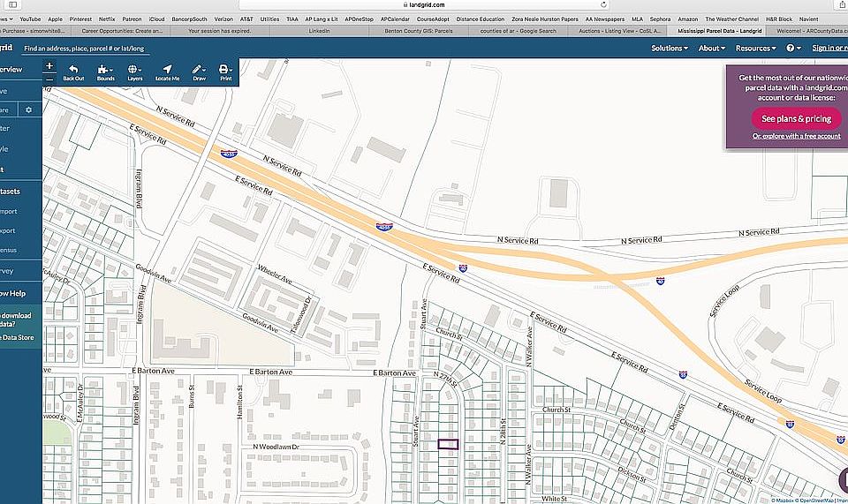This screenshot has height=504, width=848.
Task: Open the help question mark menu
Action: pyautogui.click(x=793, y=48)
